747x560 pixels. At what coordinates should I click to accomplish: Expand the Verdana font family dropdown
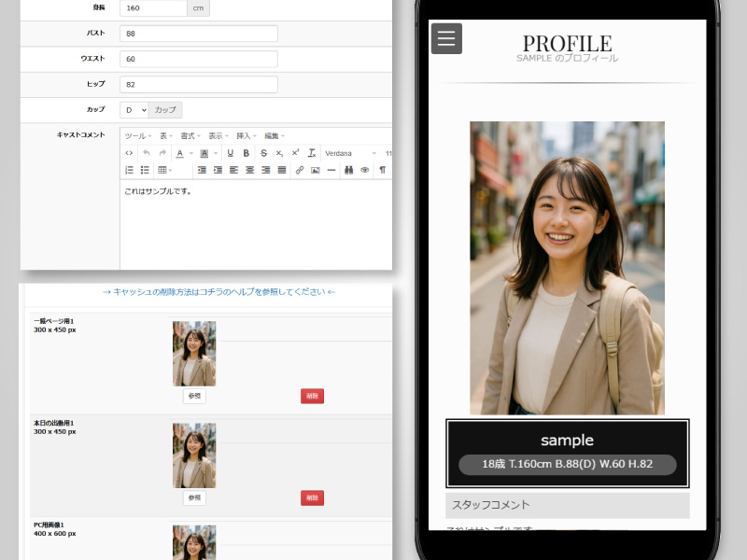350,153
